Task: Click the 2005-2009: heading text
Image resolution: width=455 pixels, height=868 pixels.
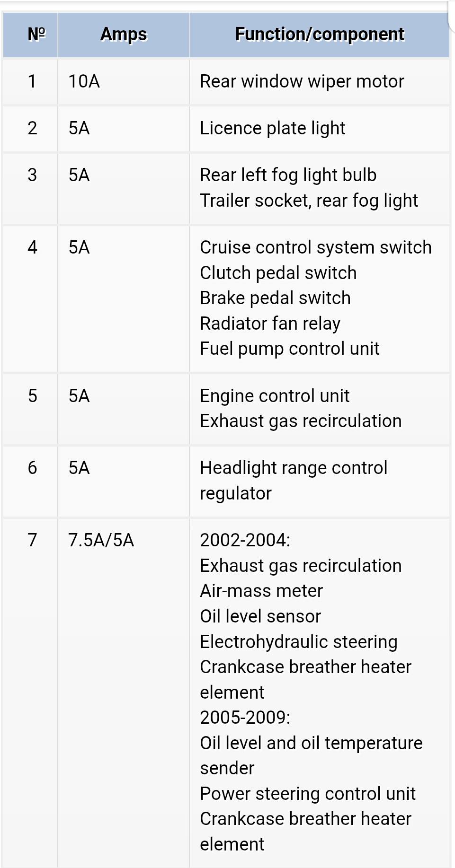Action: point(245,718)
